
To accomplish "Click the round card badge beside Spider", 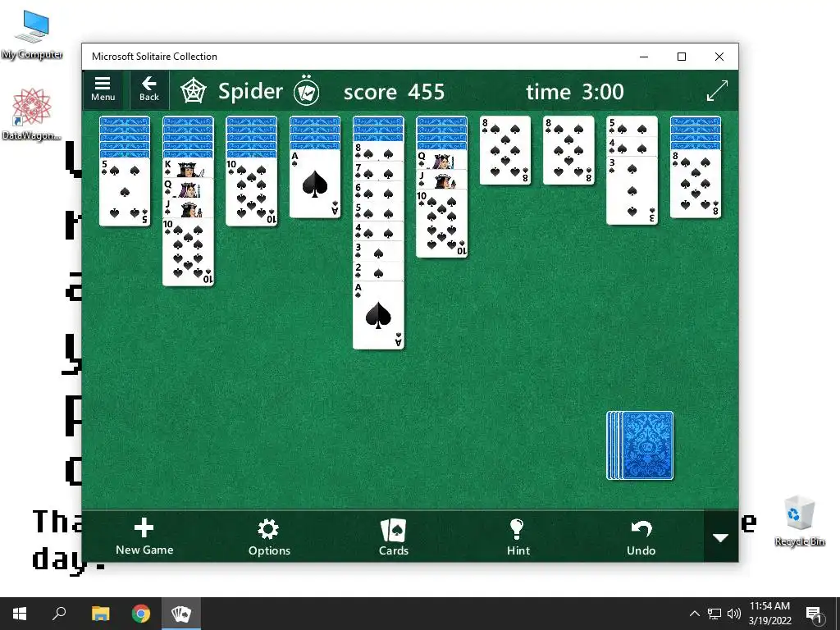I will [307, 91].
